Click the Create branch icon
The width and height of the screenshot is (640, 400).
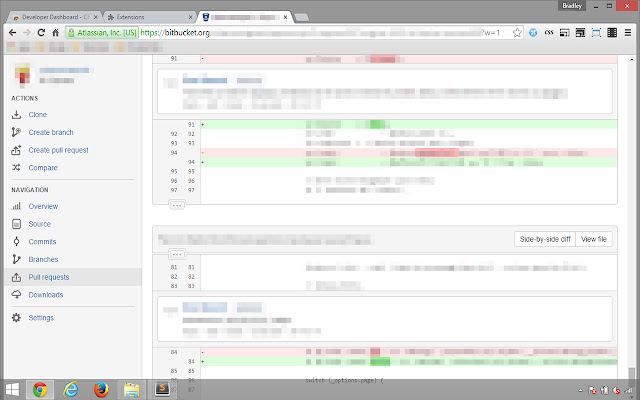point(16,132)
